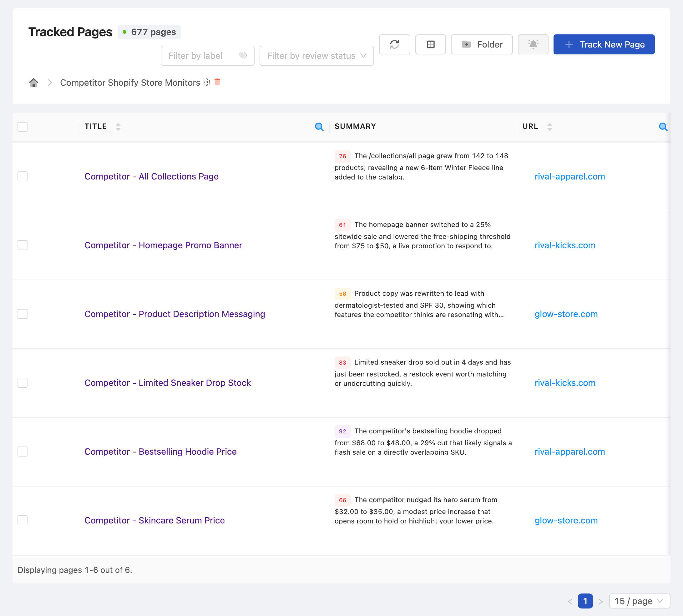The width and height of the screenshot is (683, 616).
Task: Click the 25% sitewide sale summary text
Action: (x=422, y=235)
